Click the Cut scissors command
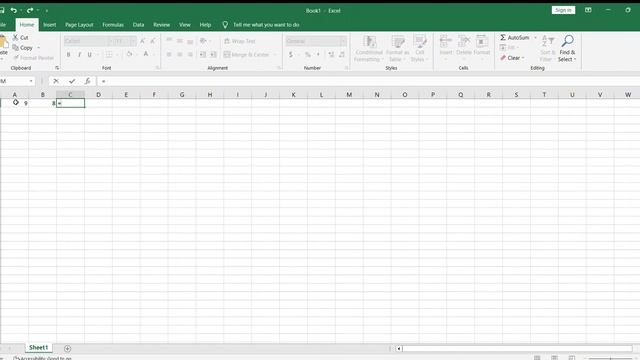 click(x=20, y=38)
